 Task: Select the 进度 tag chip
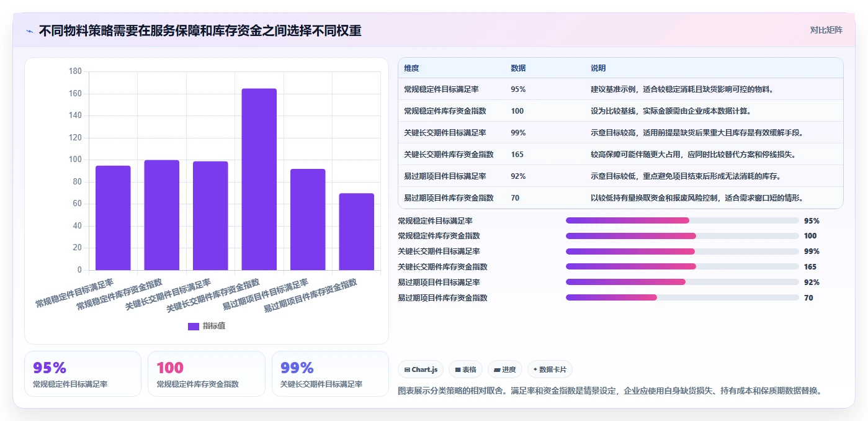tap(505, 369)
